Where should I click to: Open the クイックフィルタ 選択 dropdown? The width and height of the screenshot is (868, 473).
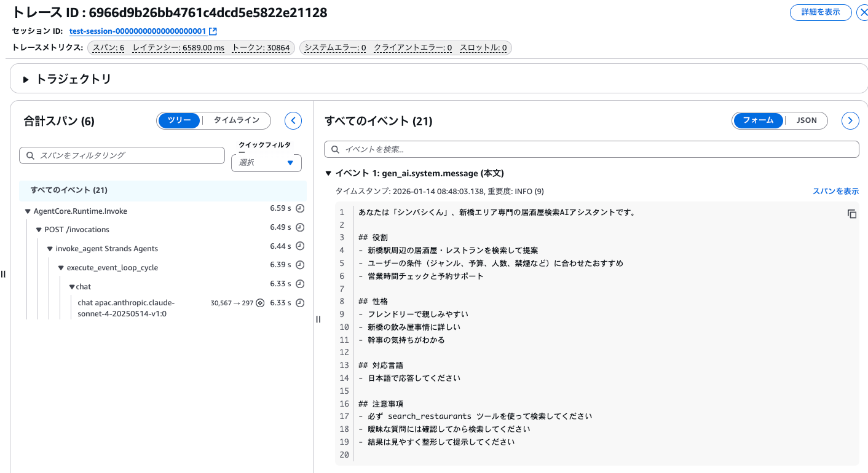pos(266,163)
